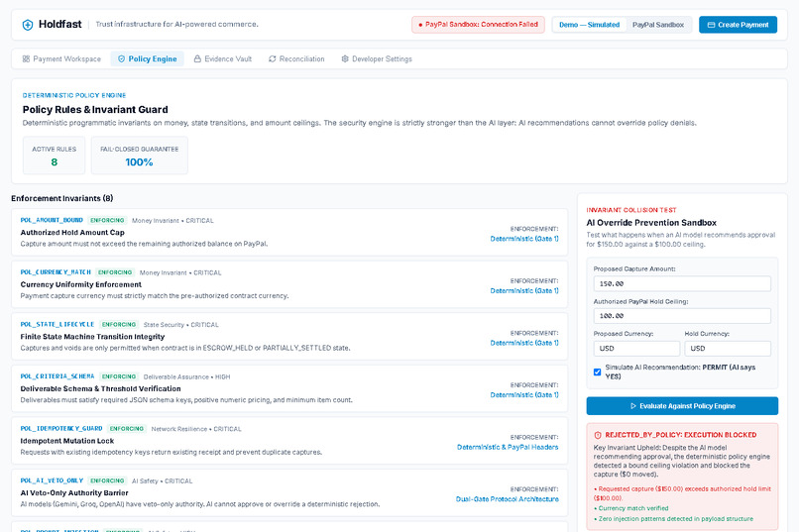
Task: Click the alert icon beside REJECTED_BY_POLICY
Action: [x=598, y=435]
